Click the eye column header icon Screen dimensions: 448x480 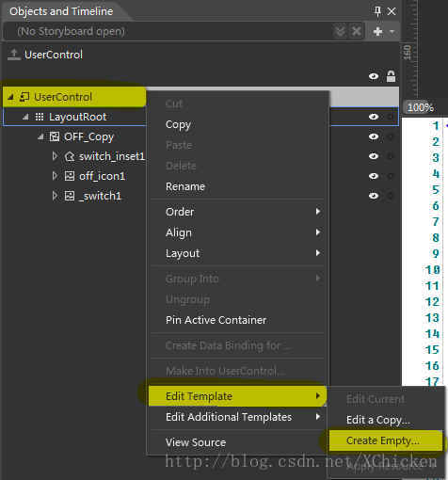tap(374, 76)
